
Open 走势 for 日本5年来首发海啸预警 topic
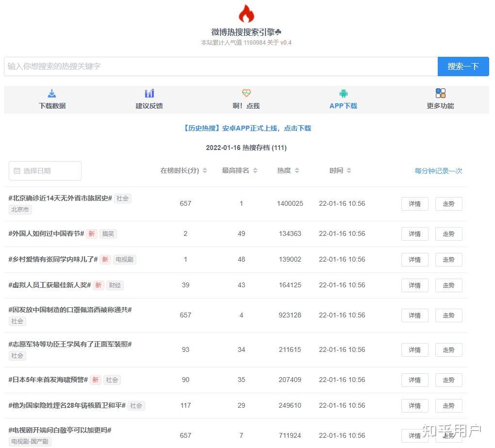coord(448,380)
